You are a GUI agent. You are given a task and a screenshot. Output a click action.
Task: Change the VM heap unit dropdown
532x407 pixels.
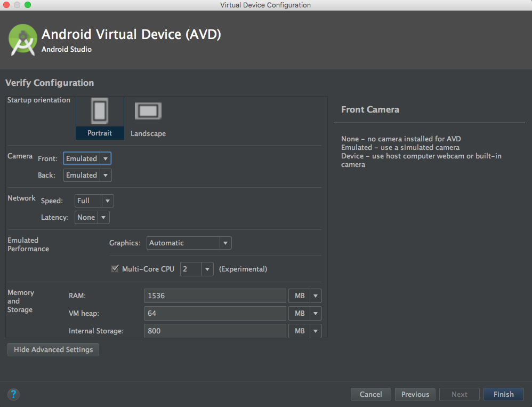pyautogui.click(x=305, y=313)
